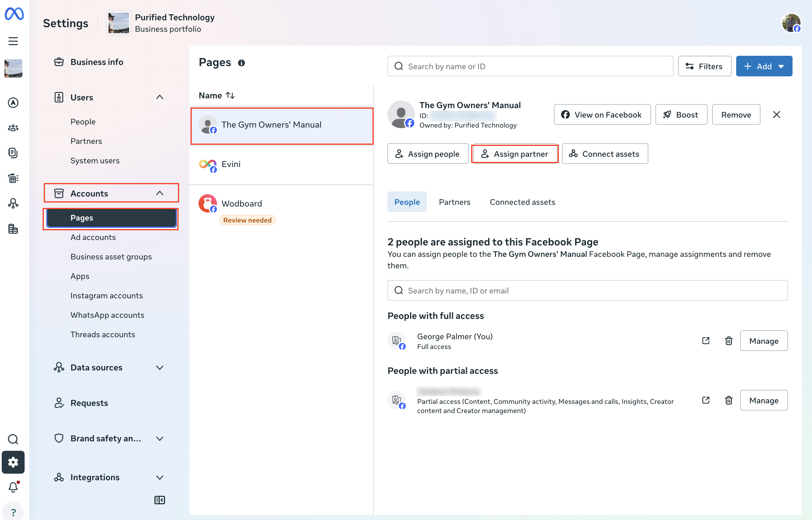Screen dimensions: 812x520
Task: Go to Apps settings
Action: pos(80,276)
